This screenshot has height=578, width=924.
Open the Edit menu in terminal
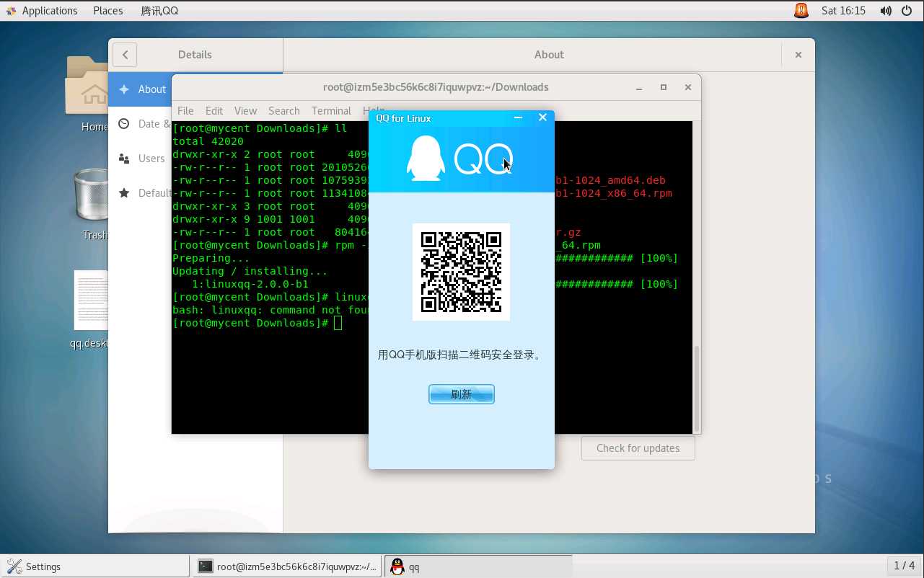pos(214,111)
